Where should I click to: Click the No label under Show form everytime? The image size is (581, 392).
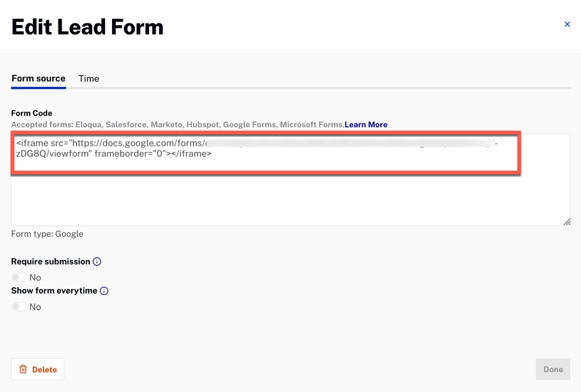[35, 307]
